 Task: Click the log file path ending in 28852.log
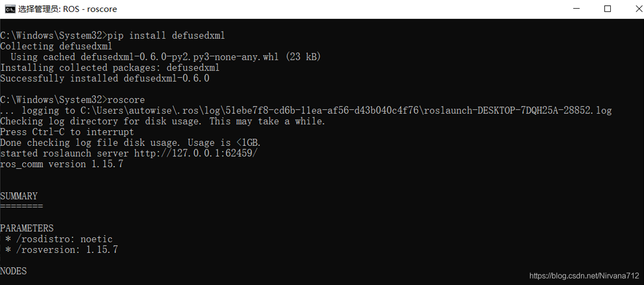coord(337,110)
